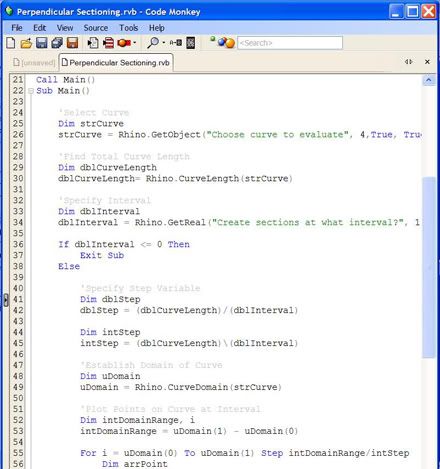
Task: Open the run script dropdown arrow
Action: 134,43
